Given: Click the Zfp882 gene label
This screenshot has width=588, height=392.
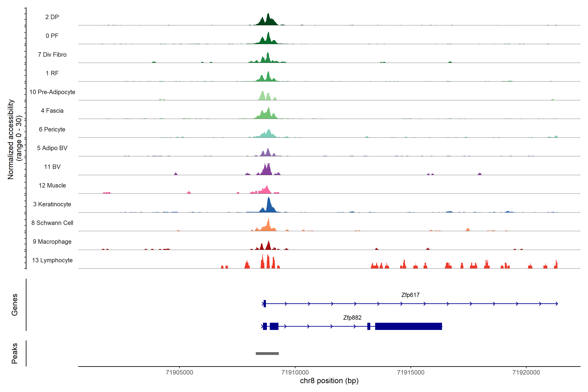Looking at the screenshot, I should pyautogui.click(x=352, y=318).
